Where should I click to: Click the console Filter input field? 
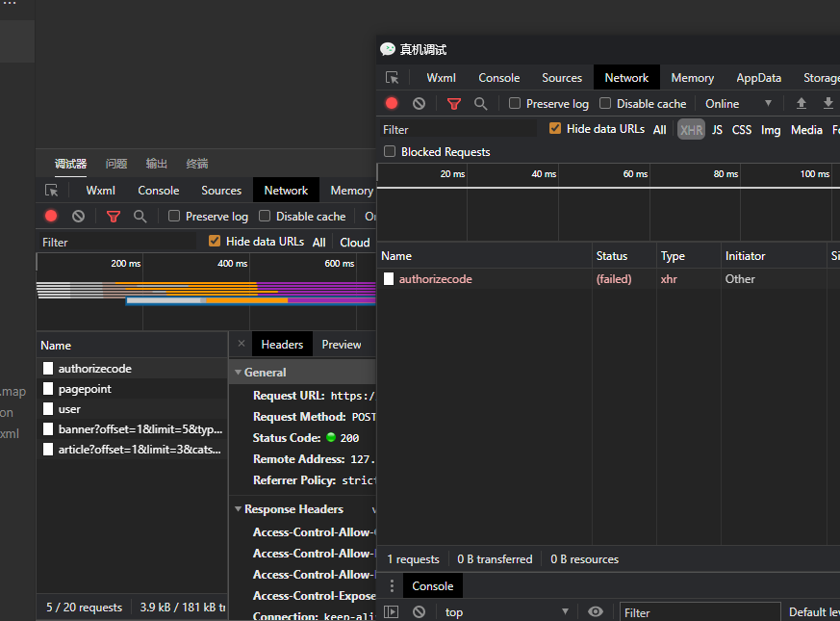(700, 612)
